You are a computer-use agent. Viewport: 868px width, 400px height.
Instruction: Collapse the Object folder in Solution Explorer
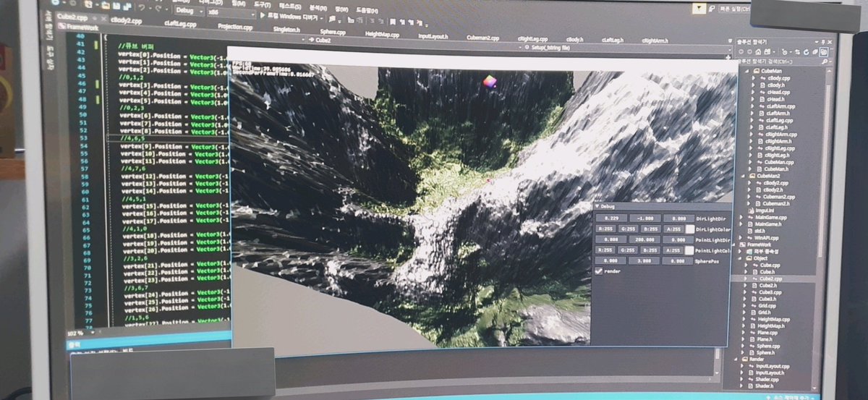click(740, 258)
